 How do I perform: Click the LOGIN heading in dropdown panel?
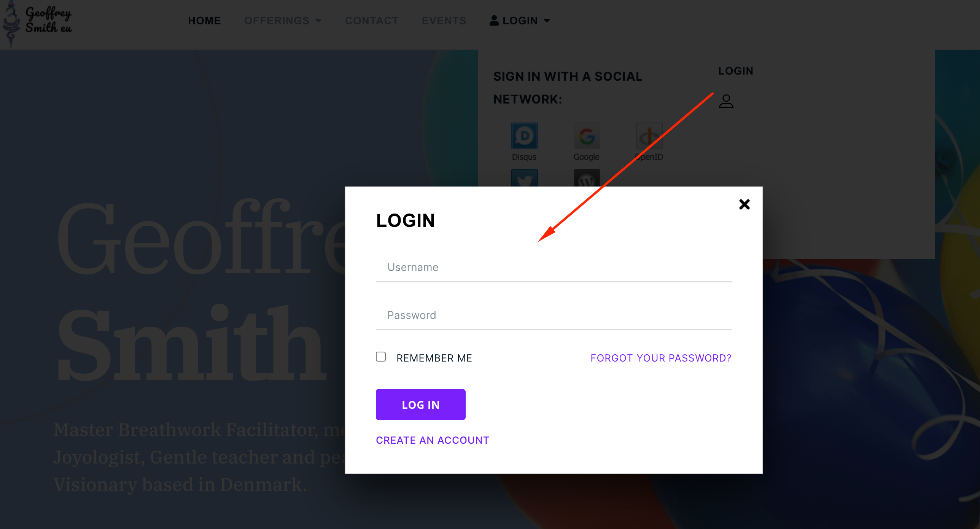pos(735,71)
